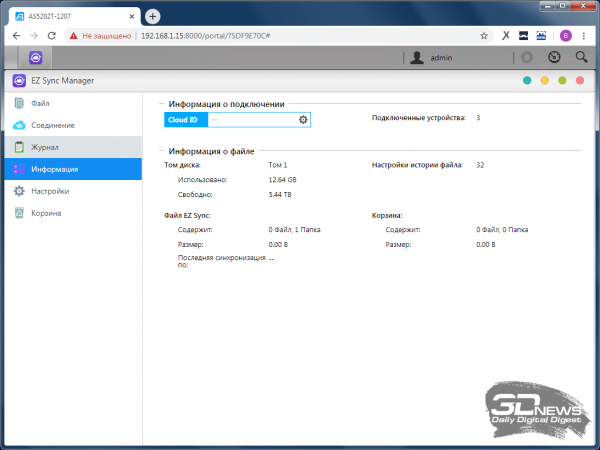Open the Chrome three-dot menu
Screen dimensions: 600x450
pos(586,34)
